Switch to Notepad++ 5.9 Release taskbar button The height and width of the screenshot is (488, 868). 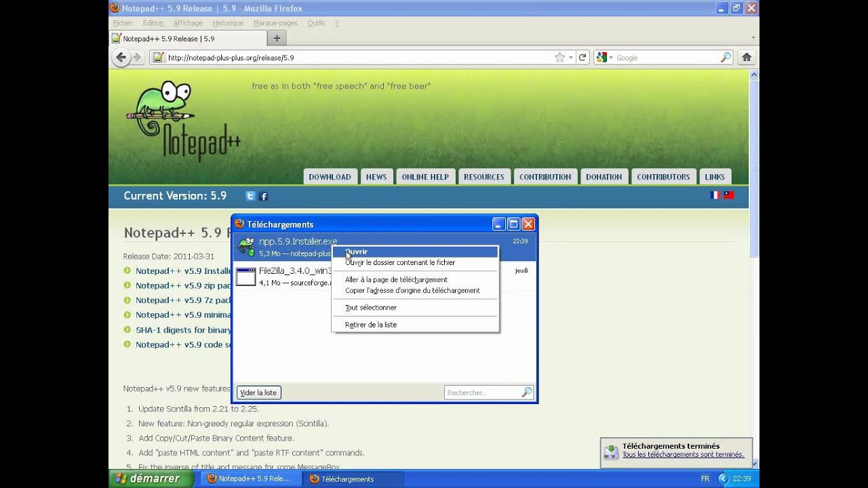[252, 479]
